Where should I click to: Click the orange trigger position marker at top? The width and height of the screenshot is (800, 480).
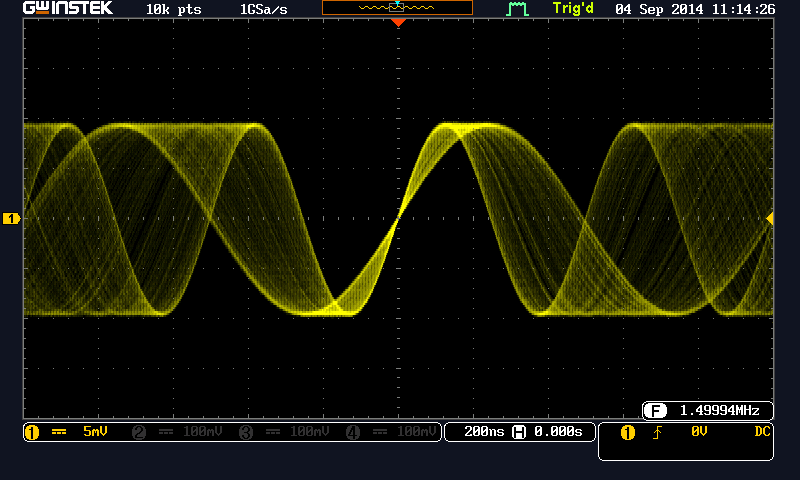click(398, 22)
